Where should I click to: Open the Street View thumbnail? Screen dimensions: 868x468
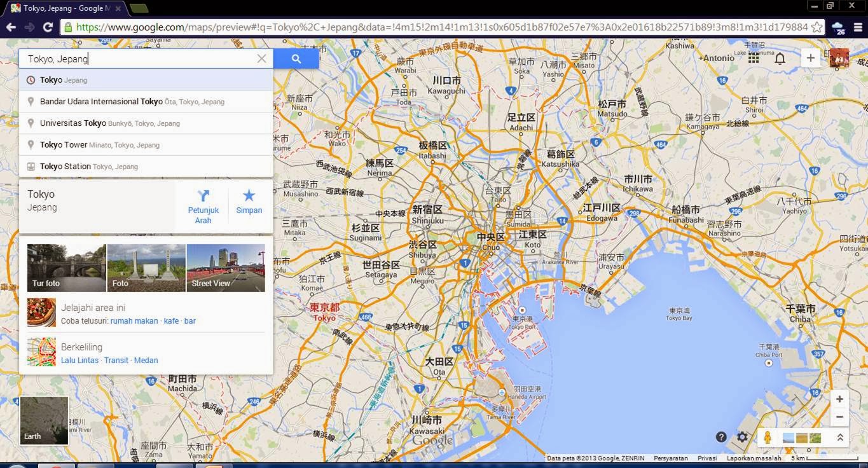226,268
